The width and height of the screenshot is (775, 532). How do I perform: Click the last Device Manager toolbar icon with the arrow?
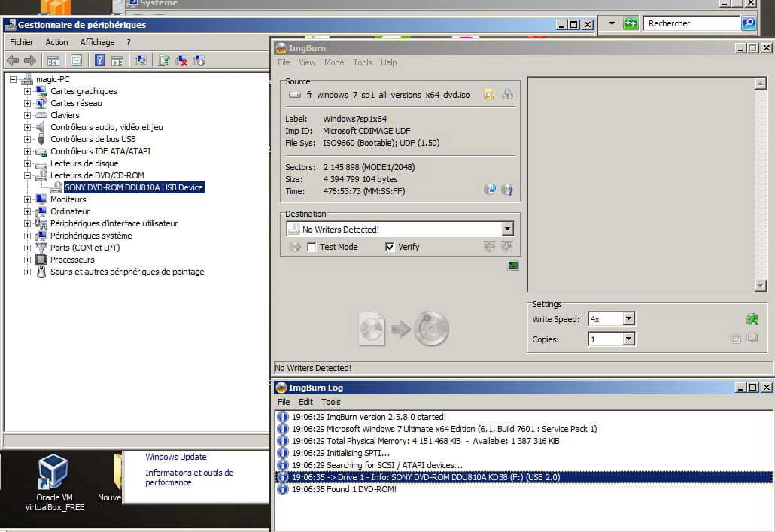[x=199, y=61]
